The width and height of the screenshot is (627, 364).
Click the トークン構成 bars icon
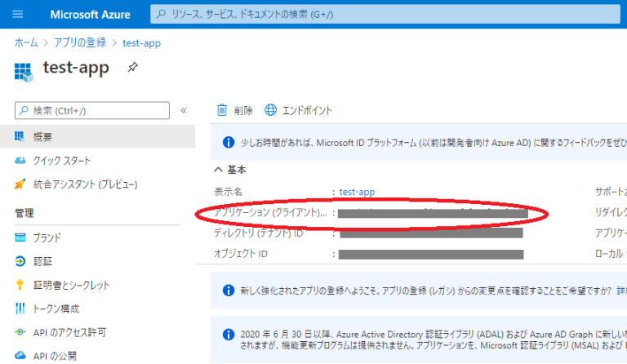tap(20, 309)
